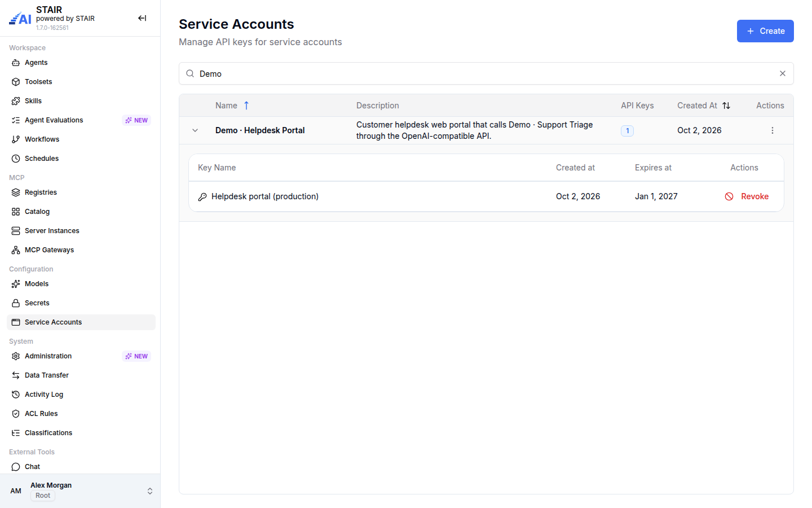The image size is (812, 508).
Task: Open Toolsets in the sidebar
Action: point(81,82)
